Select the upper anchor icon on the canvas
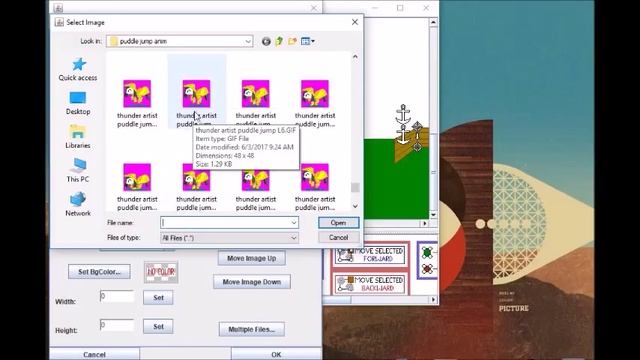This screenshot has width=640, height=360. [x=403, y=114]
